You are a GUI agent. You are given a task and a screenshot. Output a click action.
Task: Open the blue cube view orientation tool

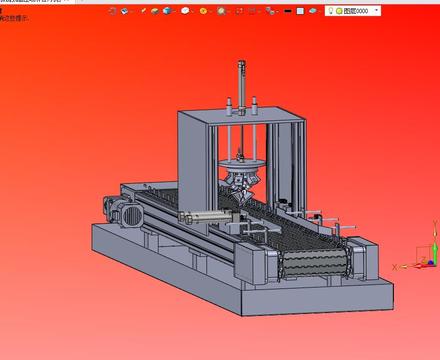click(167, 11)
